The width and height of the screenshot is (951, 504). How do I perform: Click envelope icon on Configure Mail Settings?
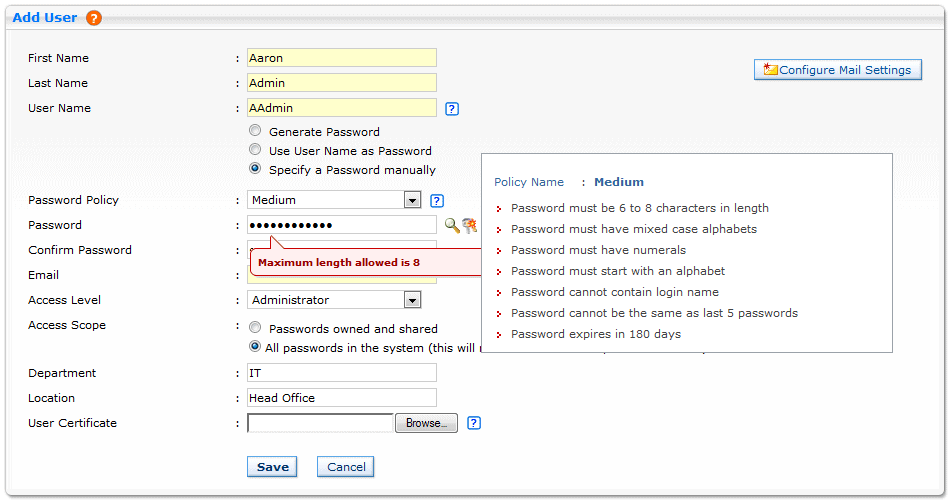770,69
